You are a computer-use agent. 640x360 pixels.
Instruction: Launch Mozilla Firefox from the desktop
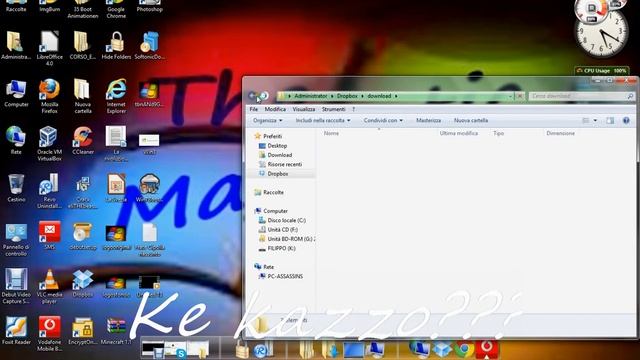[49, 96]
